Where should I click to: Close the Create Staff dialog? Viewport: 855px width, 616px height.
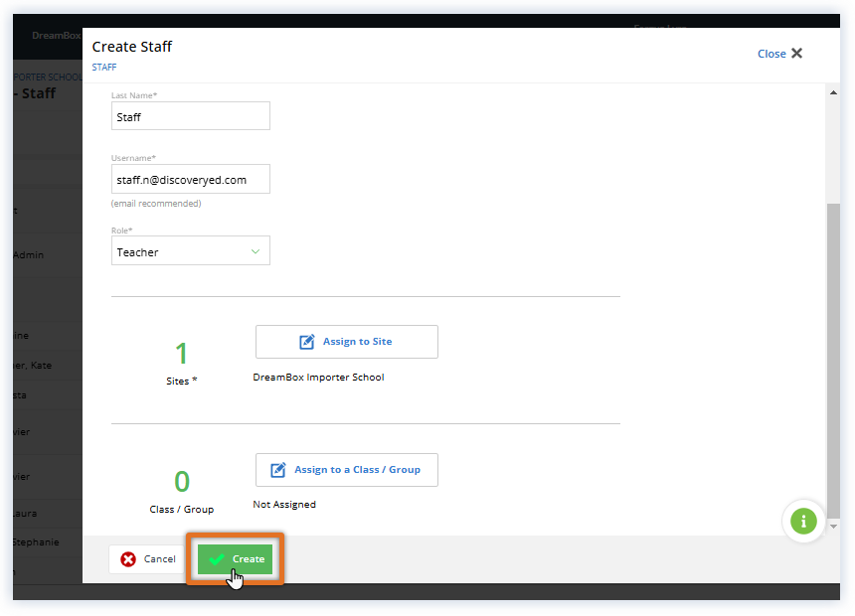[779, 54]
